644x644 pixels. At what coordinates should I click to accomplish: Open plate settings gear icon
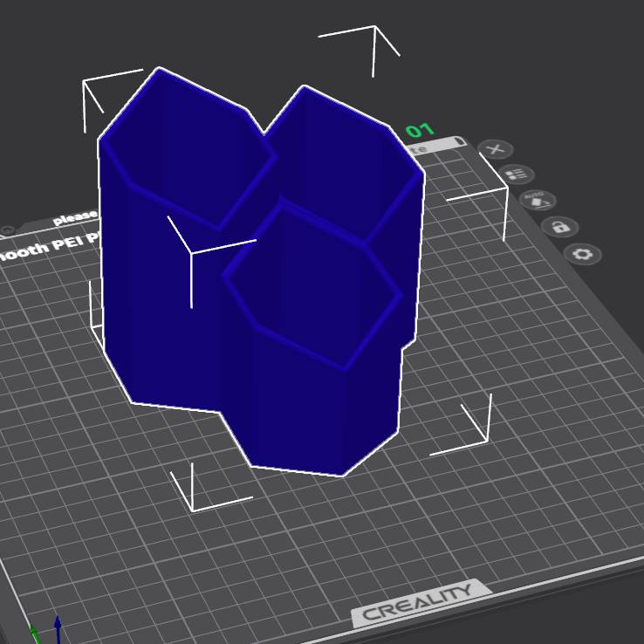pyautogui.click(x=583, y=255)
